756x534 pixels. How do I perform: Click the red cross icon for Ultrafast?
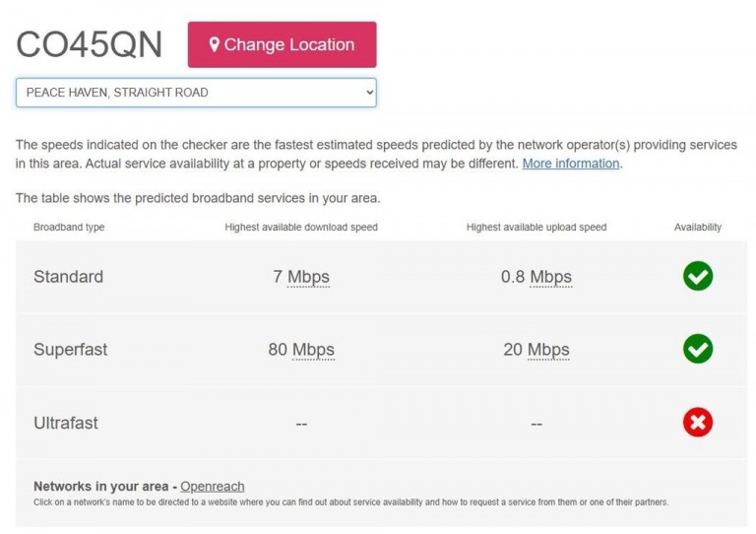pyautogui.click(x=698, y=422)
